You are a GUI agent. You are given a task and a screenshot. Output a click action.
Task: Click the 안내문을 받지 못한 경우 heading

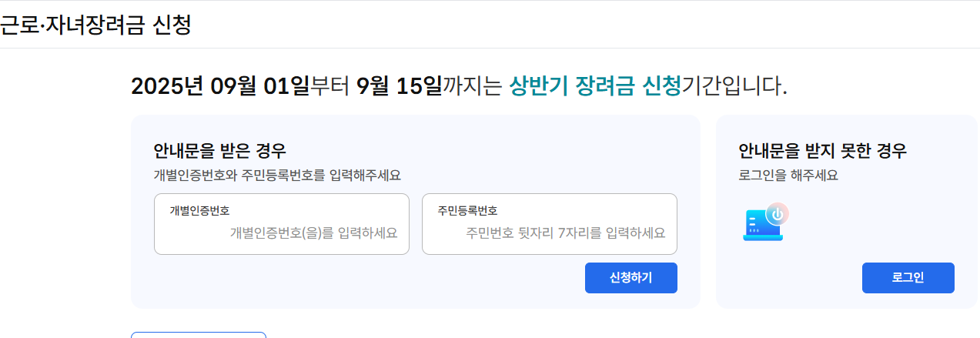[x=822, y=150]
